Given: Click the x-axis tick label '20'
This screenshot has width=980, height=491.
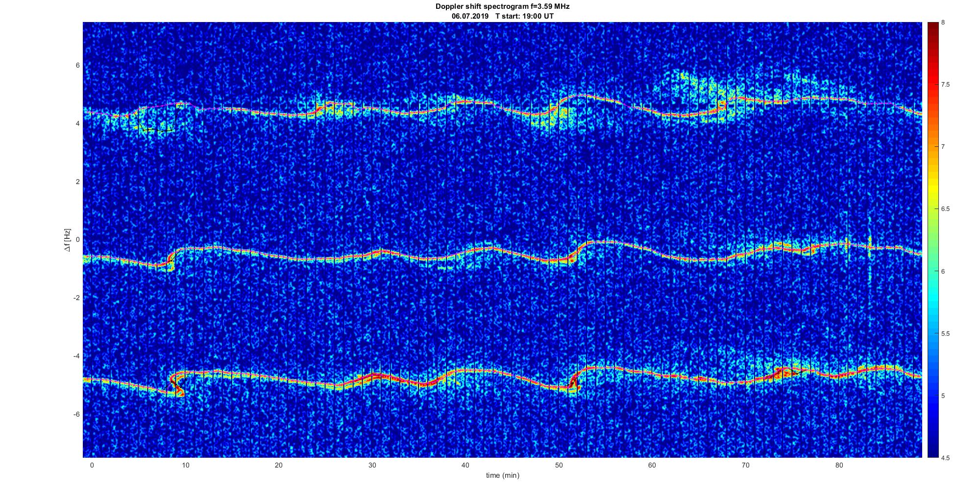Looking at the screenshot, I should pos(278,465).
